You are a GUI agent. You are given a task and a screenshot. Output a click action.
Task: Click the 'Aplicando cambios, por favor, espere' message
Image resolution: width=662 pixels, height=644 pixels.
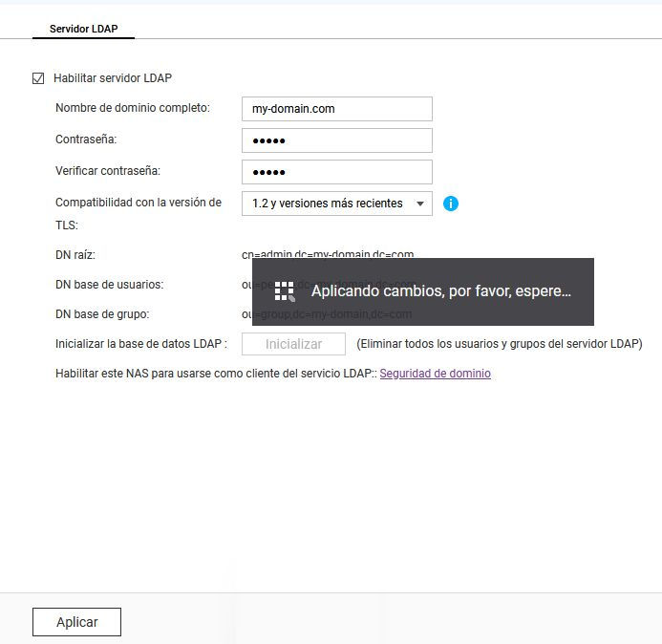pyautogui.click(x=440, y=291)
